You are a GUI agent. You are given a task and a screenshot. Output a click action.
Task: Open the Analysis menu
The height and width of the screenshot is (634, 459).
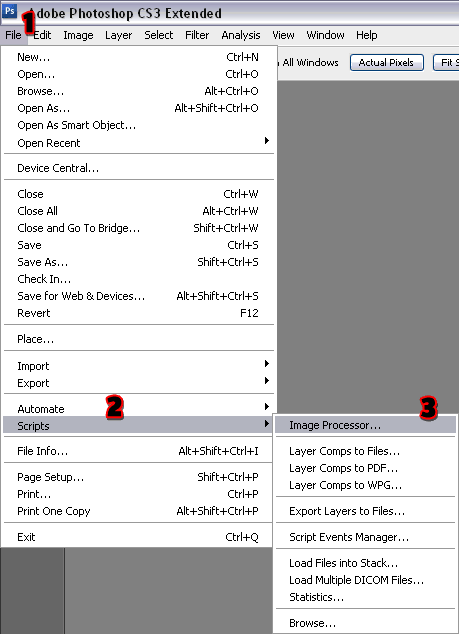pyautogui.click(x=241, y=35)
